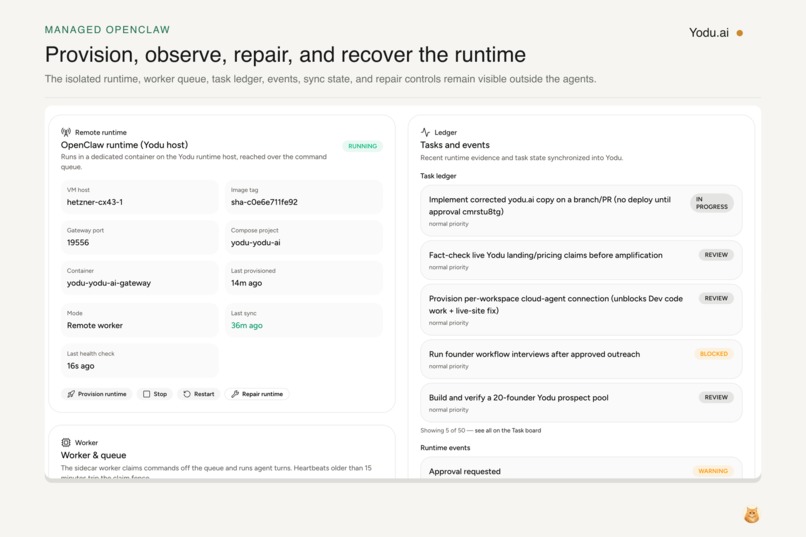Click Mode value Remote worker
Viewport: 806px width, 537px height.
[x=95, y=325]
